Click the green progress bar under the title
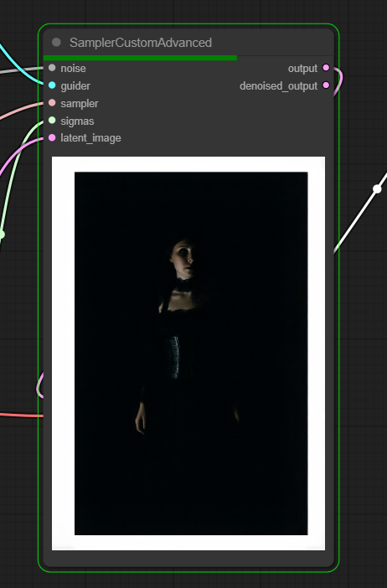This screenshot has height=588, width=387. (x=140, y=58)
